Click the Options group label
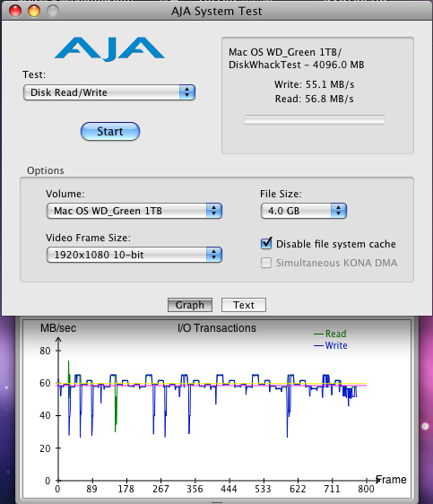This screenshot has height=504, width=433. tap(46, 170)
